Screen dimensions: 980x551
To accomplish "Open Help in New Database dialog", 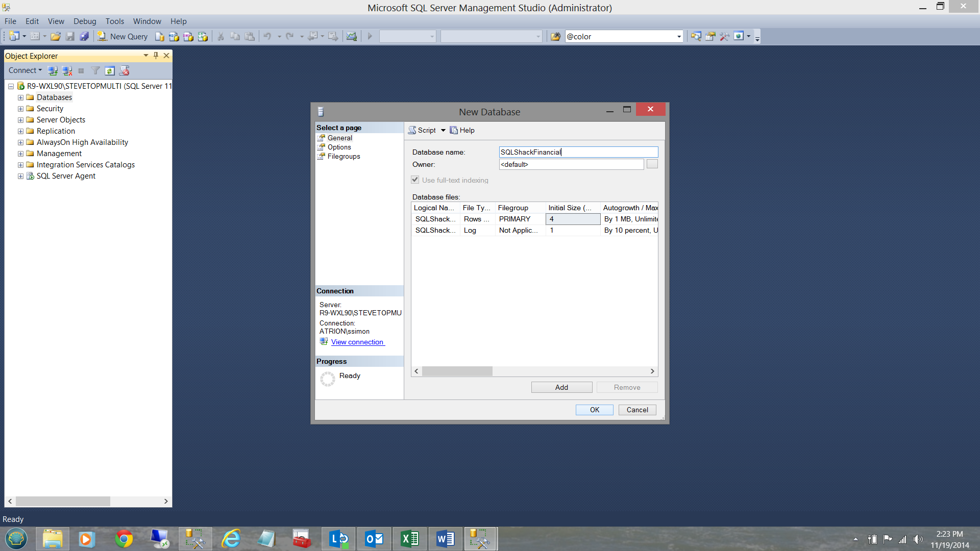I will pyautogui.click(x=462, y=130).
